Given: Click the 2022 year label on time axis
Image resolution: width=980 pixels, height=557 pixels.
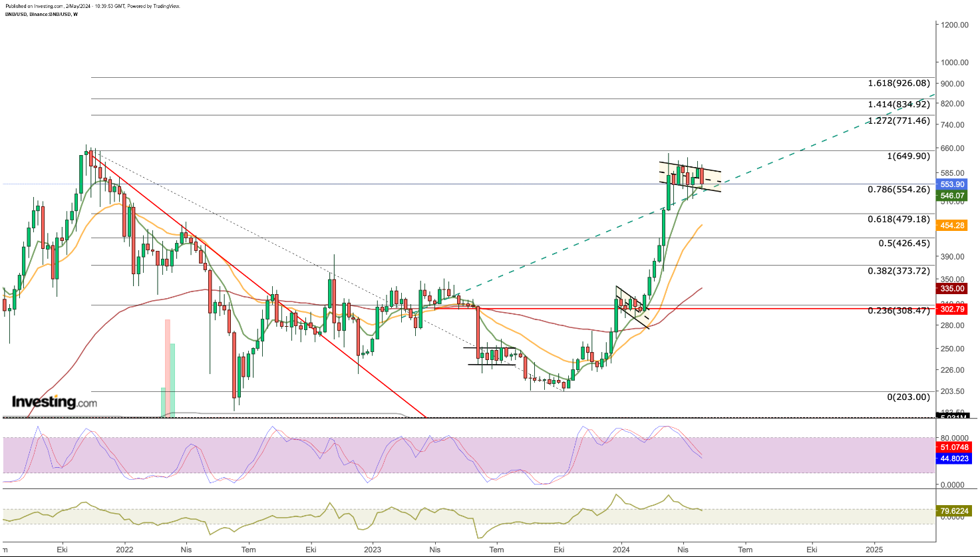Looking at the screenshot, I should (x=124, y=550).
